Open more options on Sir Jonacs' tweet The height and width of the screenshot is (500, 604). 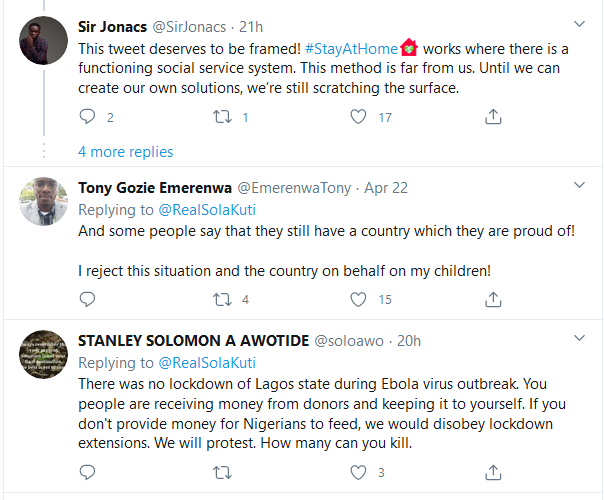[x=579, y=23]
